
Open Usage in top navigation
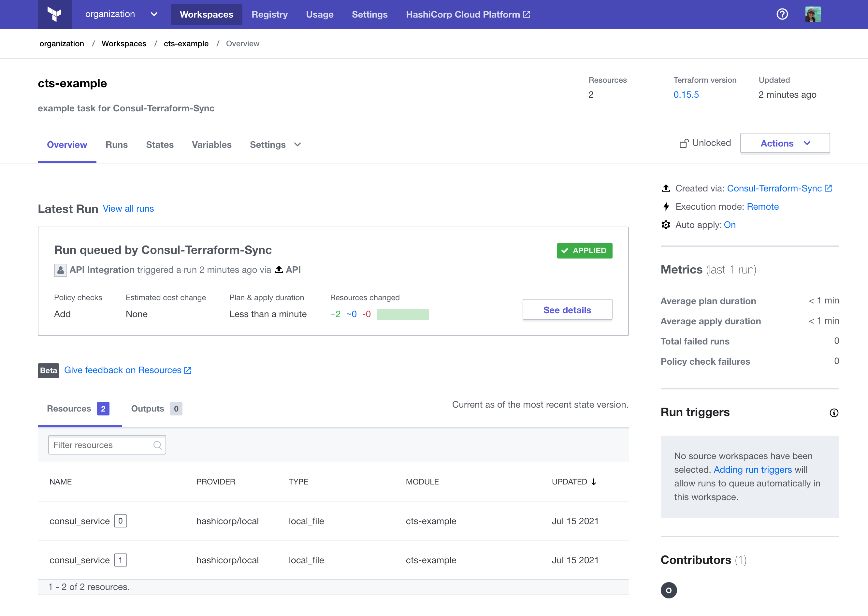coord(320,14)
